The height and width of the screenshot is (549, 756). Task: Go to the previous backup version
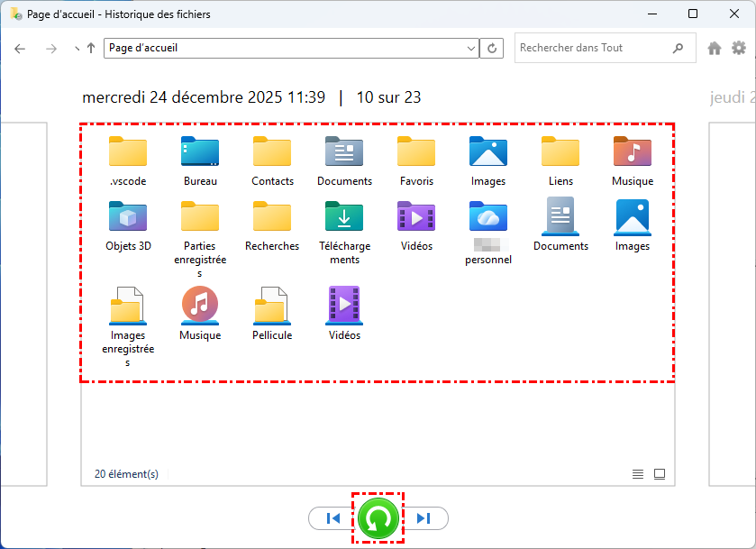[332, 518]
